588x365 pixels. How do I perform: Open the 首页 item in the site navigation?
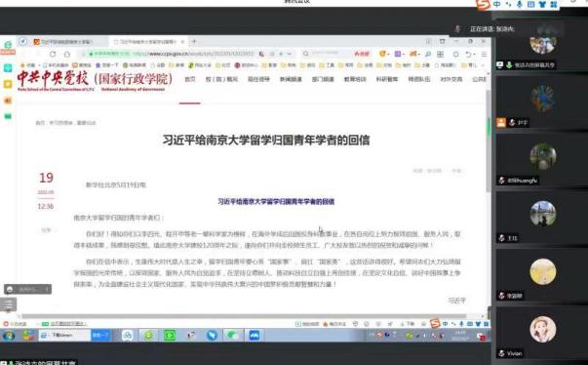190,79
